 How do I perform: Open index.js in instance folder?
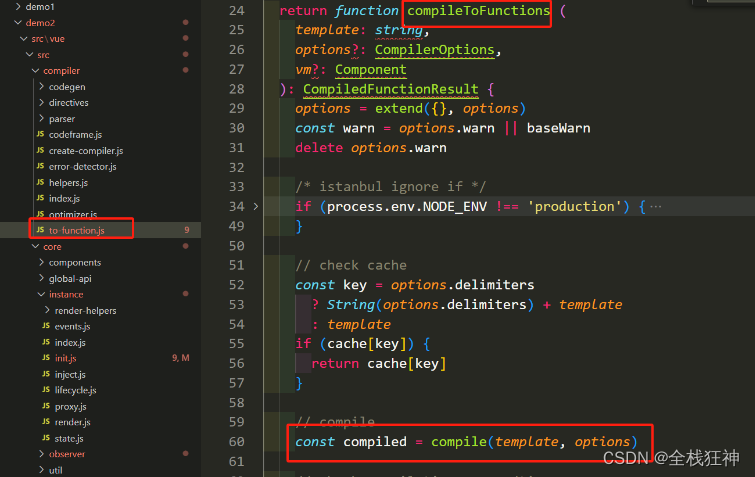click(x=70, y=342)
